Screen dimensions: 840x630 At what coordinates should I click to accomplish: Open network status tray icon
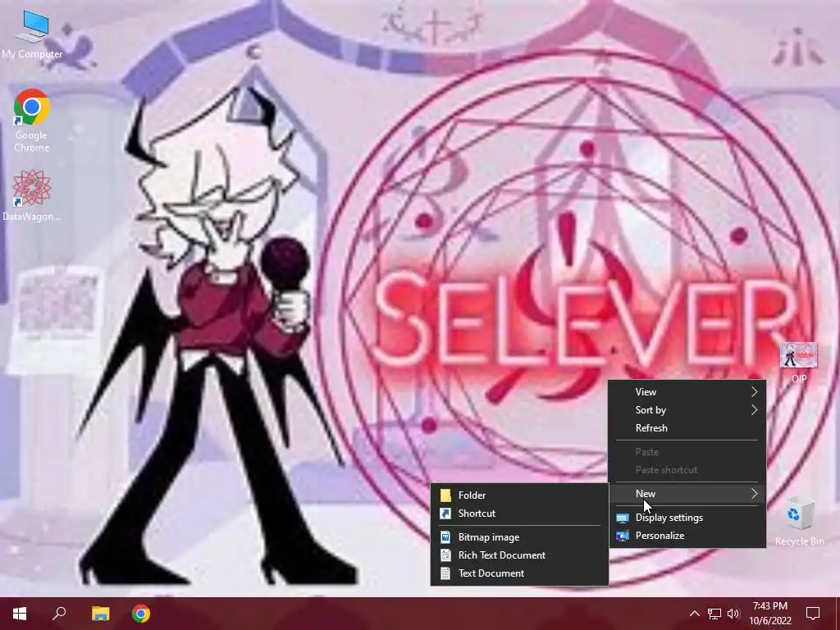tap(714, 614)
